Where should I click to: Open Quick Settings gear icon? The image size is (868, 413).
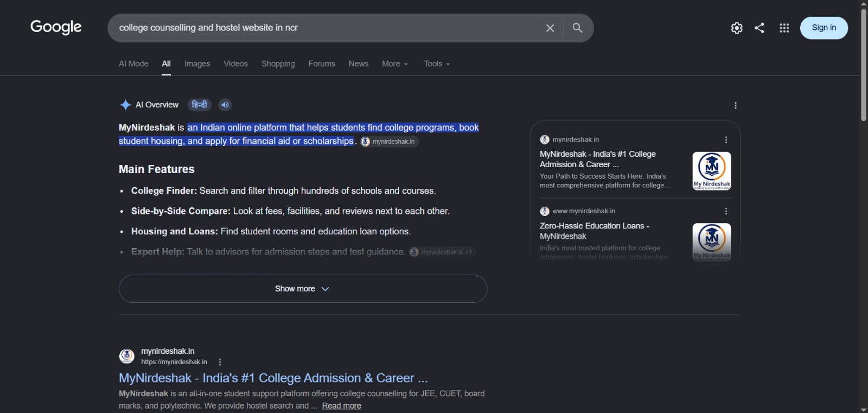pyautogui.click(x=737, y=28)
